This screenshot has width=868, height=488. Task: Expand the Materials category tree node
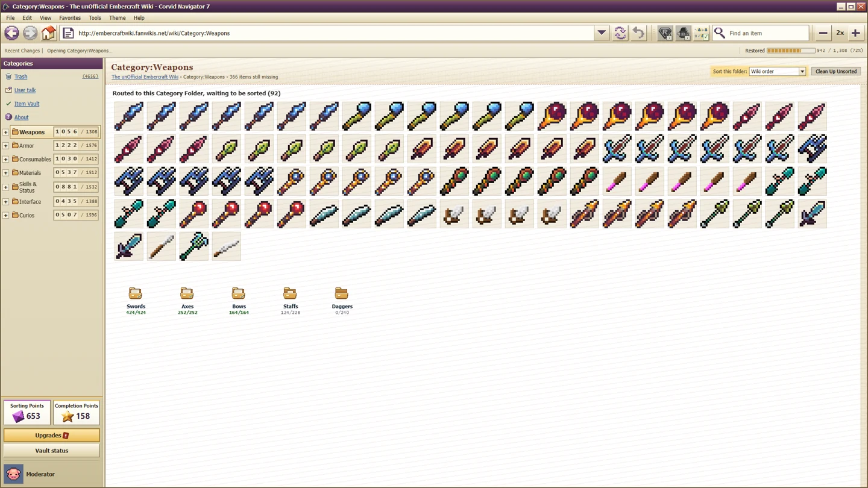(6, 173)
